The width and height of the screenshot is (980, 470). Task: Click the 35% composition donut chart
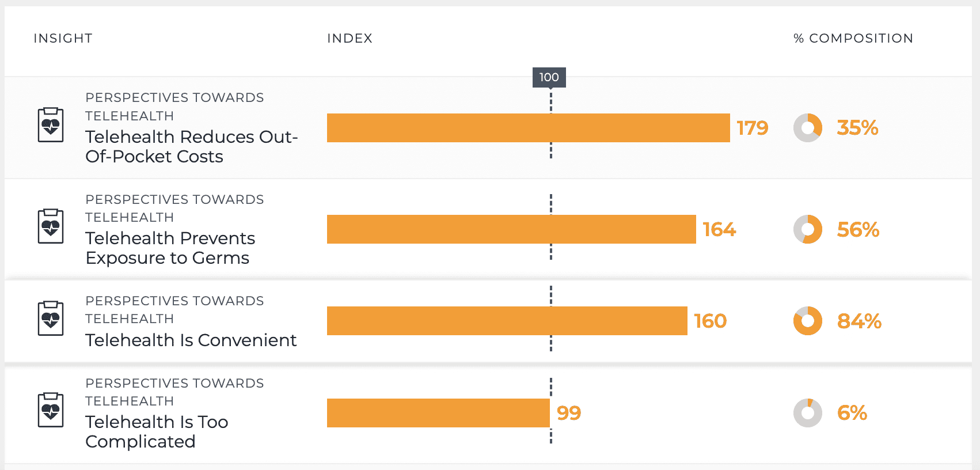[x=807, y=128]
